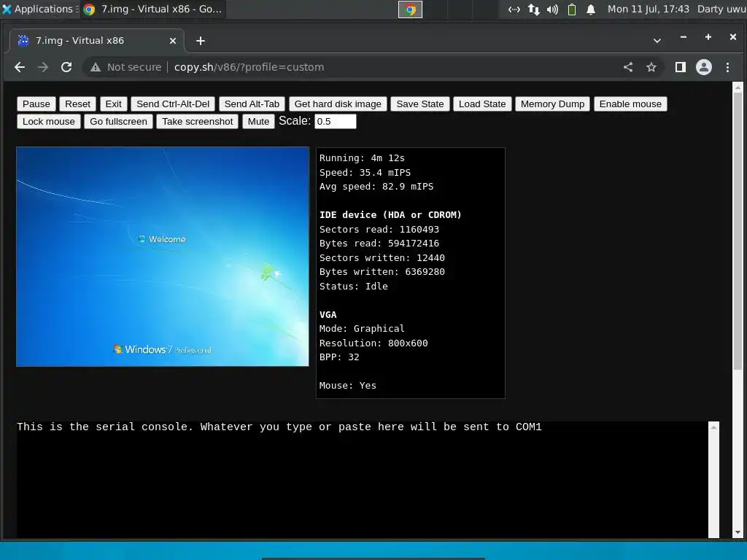Open the Darty uwu user menu
Viewport: 747px width, 560px height.
[721, 9]
